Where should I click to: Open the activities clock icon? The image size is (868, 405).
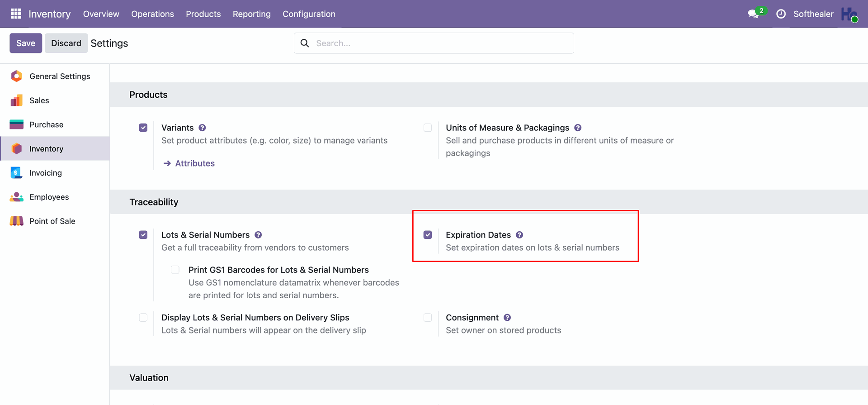(x=781, y=14)
